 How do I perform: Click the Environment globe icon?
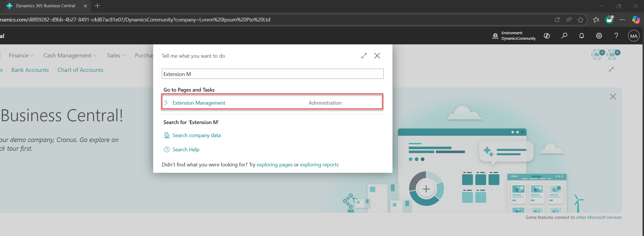[x=495, y=36]
